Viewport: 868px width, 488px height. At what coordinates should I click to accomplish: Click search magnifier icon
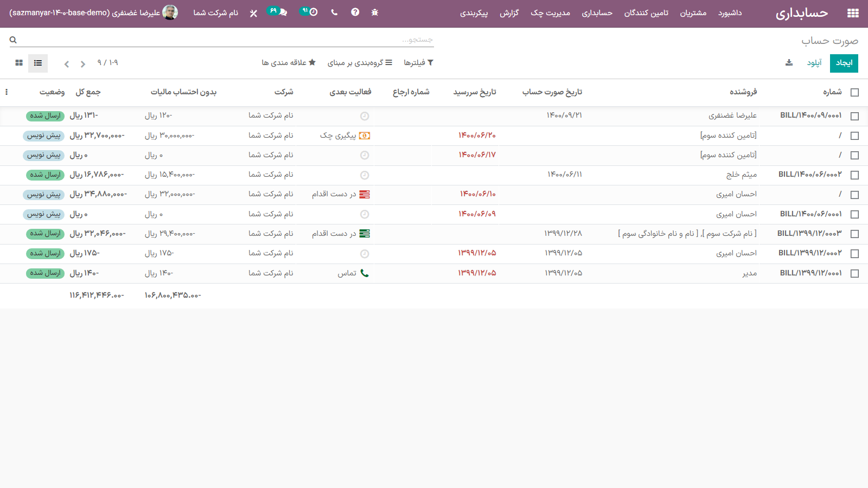(x=13, y=40)
